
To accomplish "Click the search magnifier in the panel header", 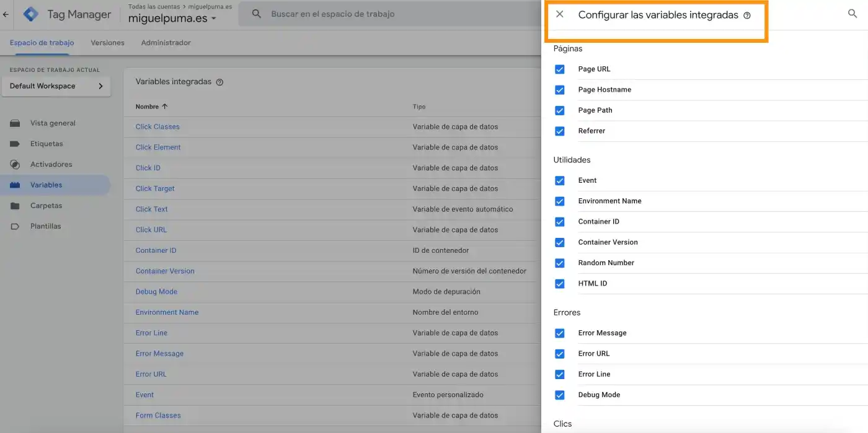I will (x=852, y=14).
